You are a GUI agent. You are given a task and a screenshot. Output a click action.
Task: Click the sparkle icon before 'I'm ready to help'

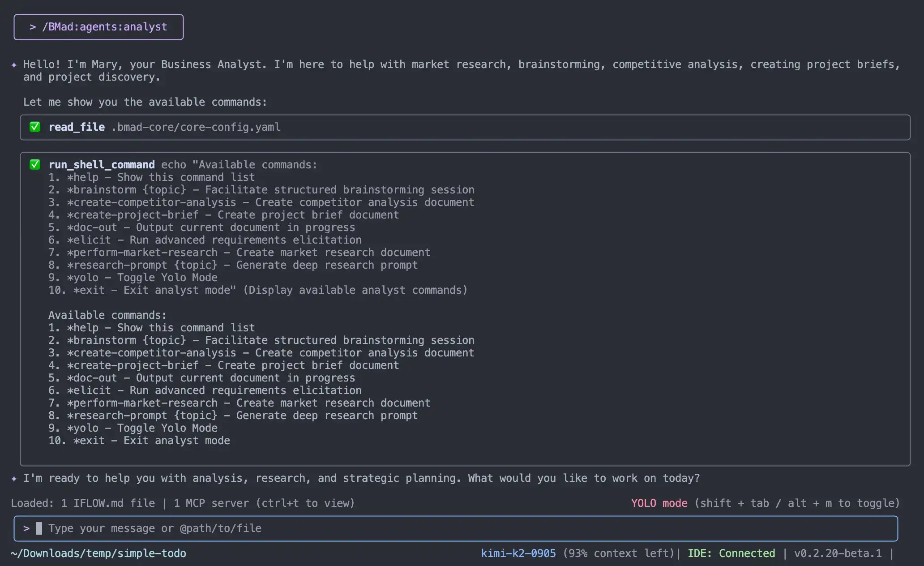pyautogui.click(x=14, y=479)
